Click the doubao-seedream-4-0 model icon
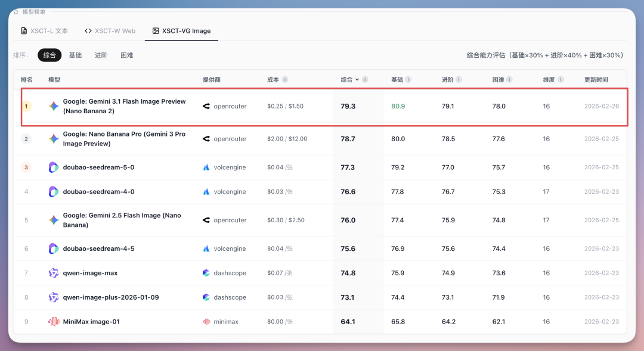The width and height of the screenshot is (644, 351). (x=54, y=191)
